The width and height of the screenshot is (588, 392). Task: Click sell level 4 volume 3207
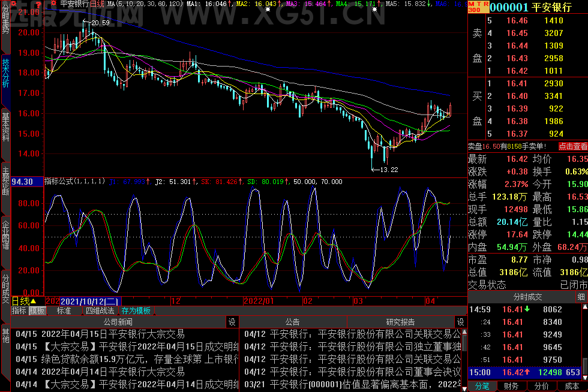[x=553, y=34]
